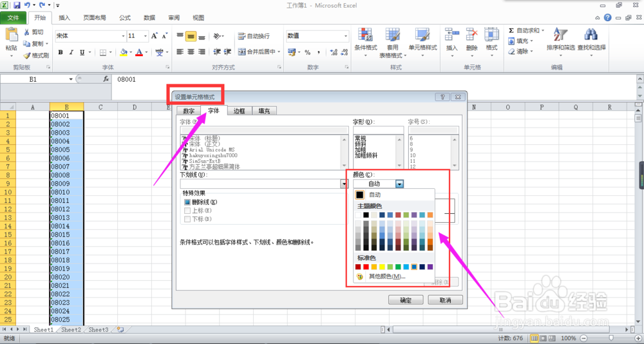644x344 pixels.
Task: Switch to the 数字 tab in dialog
Action: click(x=189, y=111)
